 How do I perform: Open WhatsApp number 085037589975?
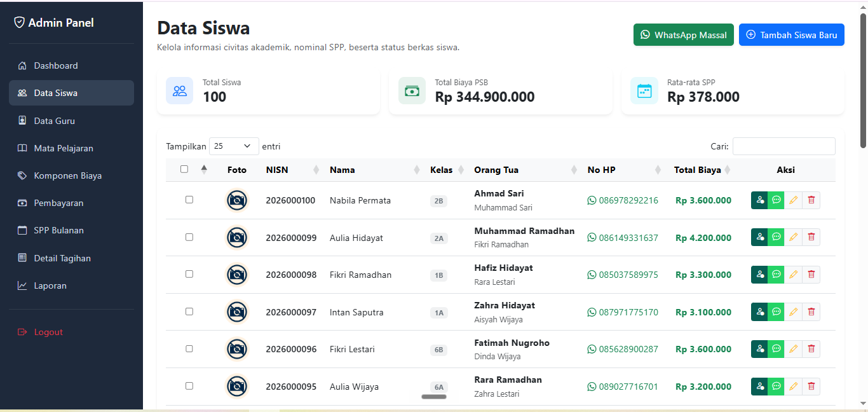623,275
